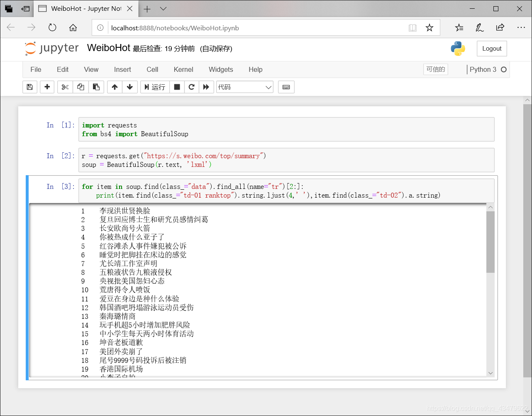Save the notebook with the floppy disk icon
Image resolution: width=532 pixels, height=416 pixels.
pyautogui.click(x=29, y=87)
